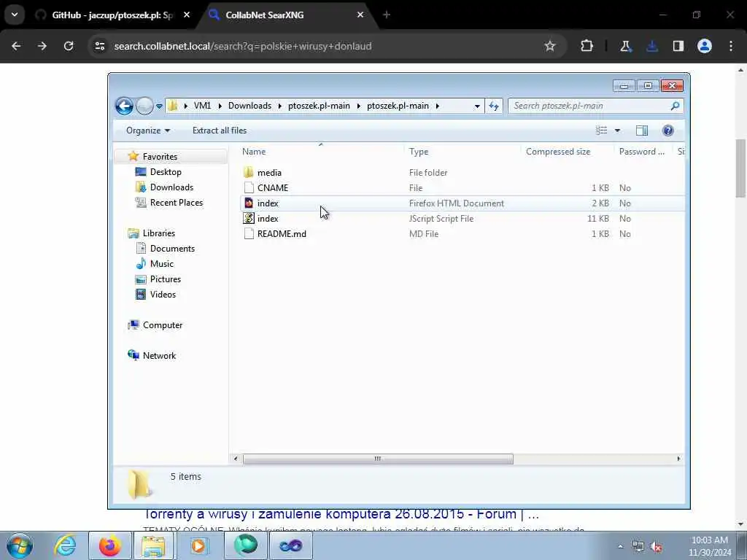This screenshot has width=747, height=560.
Task: Open Recent Places in Favorites
Action: coord(177,203)
